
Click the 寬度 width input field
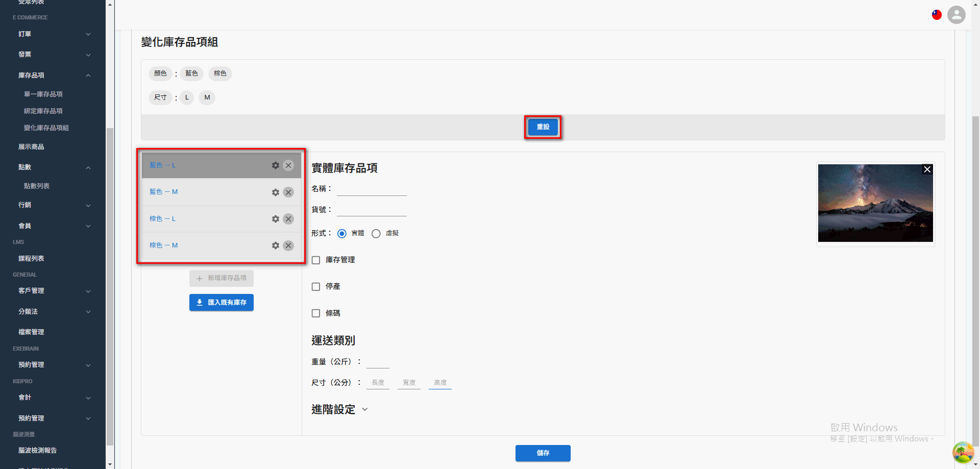point(409,383)
